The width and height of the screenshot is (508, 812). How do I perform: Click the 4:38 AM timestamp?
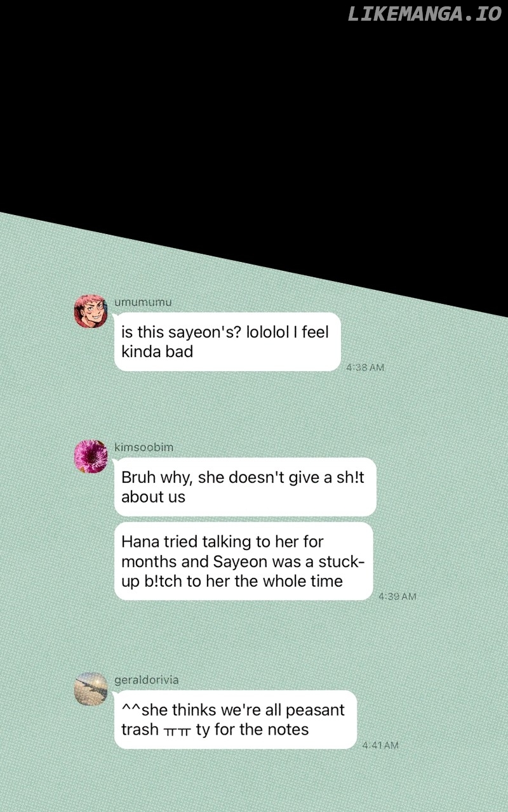(x=365, y=367)
